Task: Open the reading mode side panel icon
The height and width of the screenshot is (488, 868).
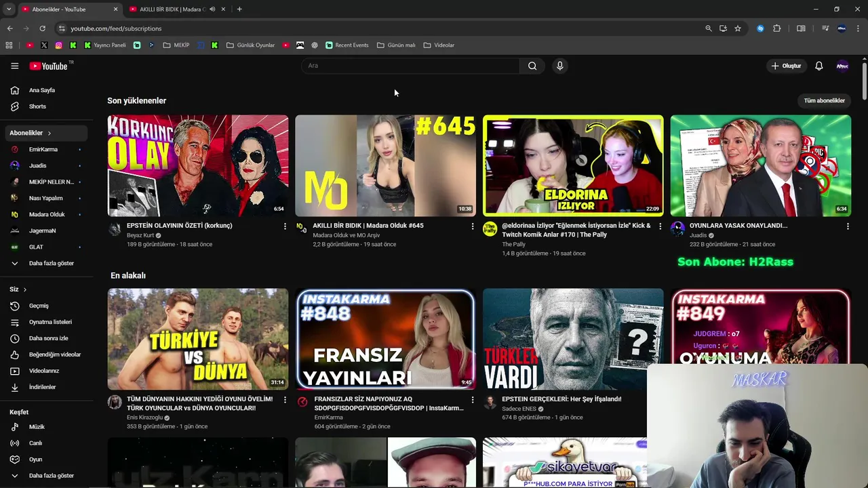Action: 801,28
